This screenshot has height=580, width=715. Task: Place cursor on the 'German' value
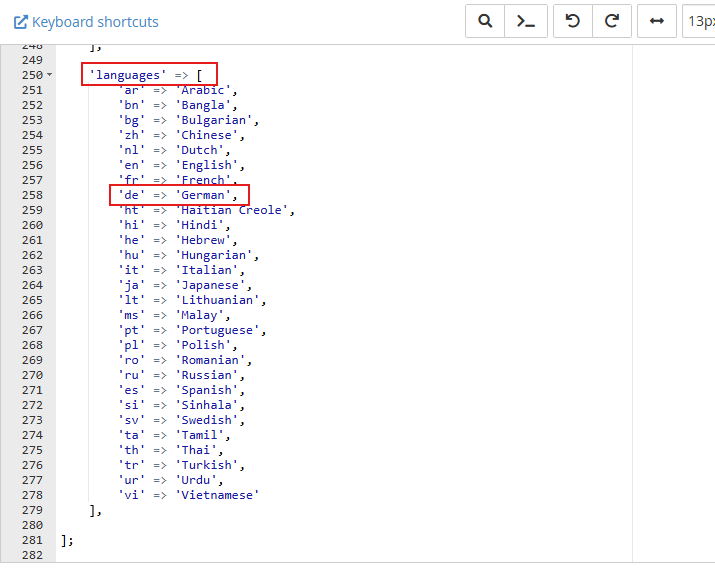203,195
